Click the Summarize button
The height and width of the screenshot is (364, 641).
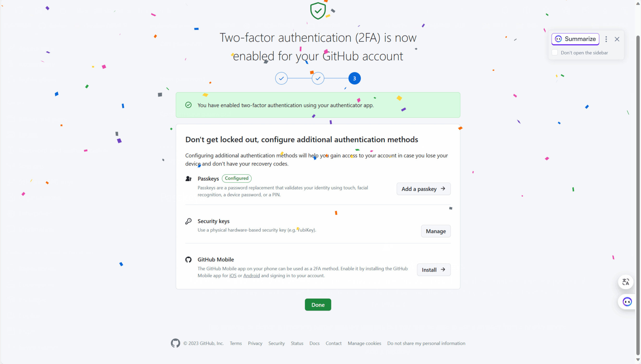(575, 39)
